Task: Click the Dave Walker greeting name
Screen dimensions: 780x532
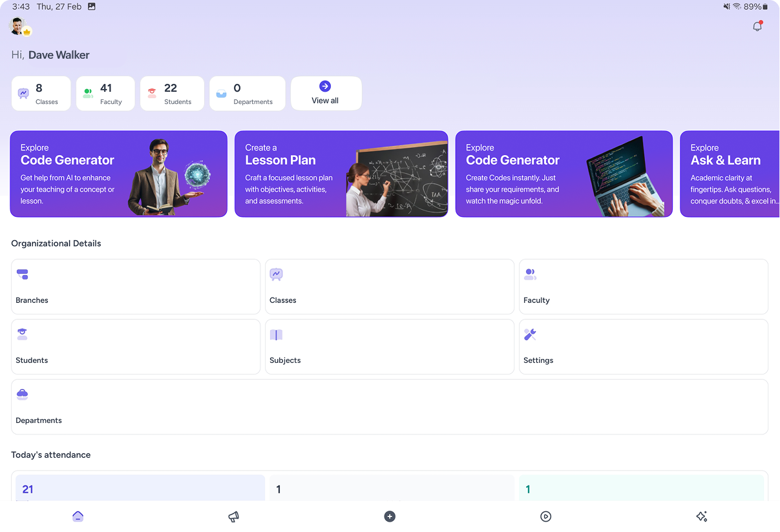Action: pyautogui.click(x=59, y=55)
